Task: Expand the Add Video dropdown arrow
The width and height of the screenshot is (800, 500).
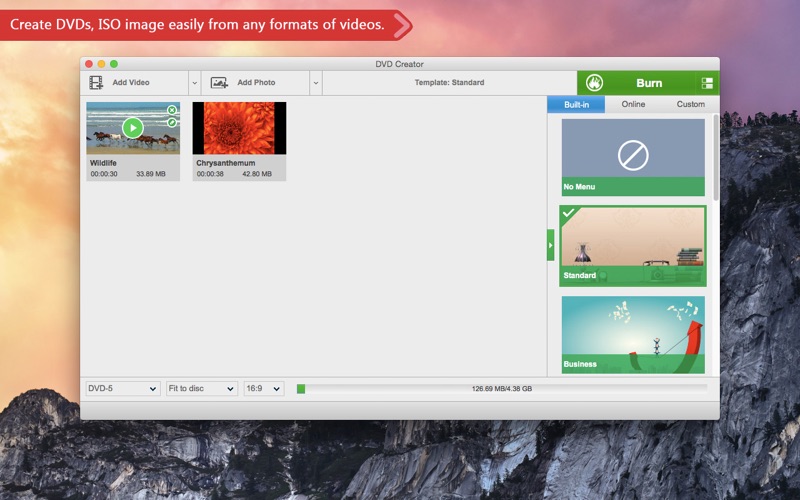Action: click(x=194, y=83)
